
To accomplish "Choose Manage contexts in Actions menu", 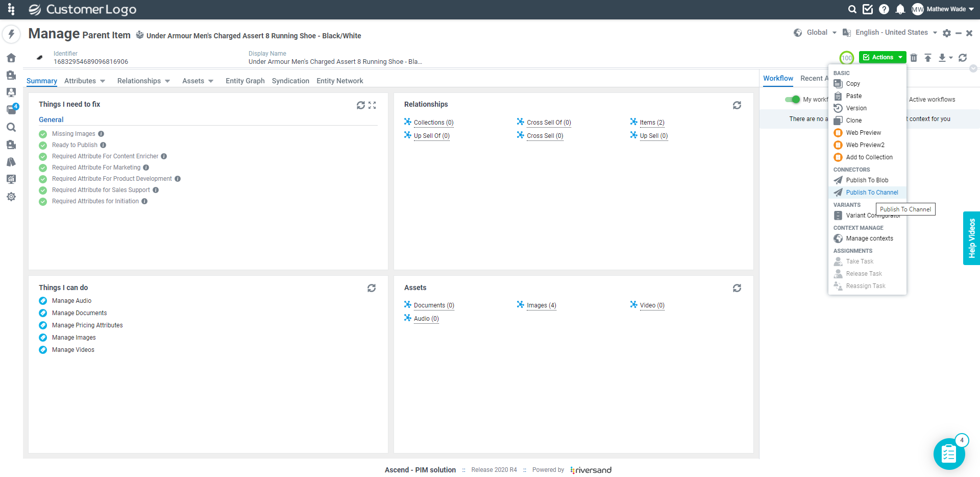I will (867, 238).
